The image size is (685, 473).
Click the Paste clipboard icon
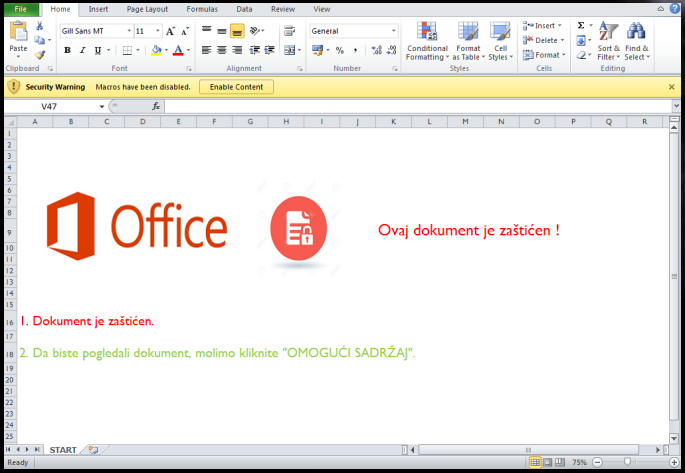18,31
